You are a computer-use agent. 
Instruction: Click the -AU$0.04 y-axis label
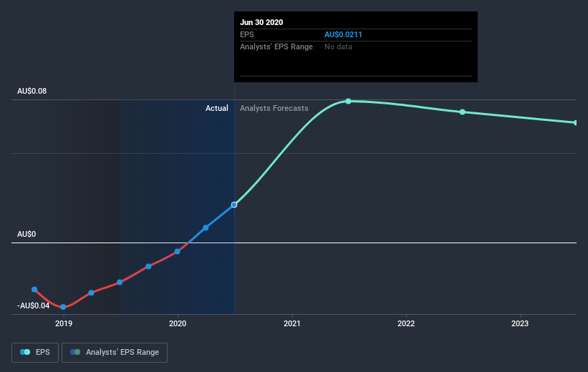[34, 305]
